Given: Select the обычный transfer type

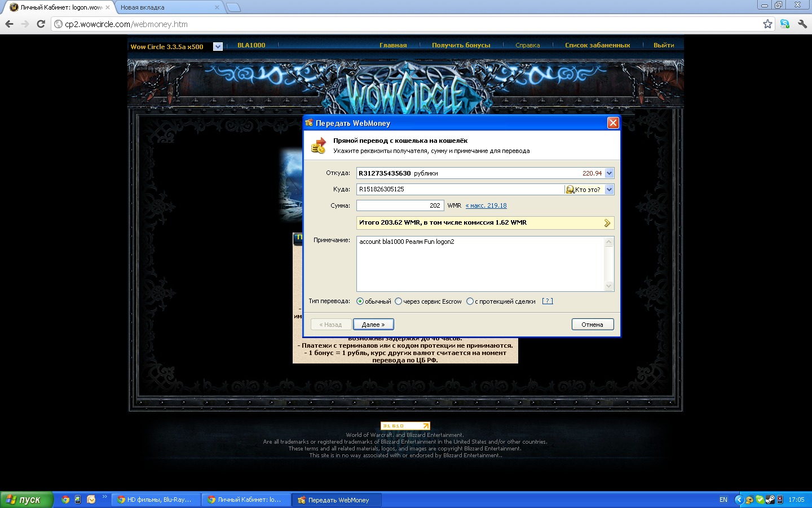Looking at the screenshot, I should pos(360,301).
